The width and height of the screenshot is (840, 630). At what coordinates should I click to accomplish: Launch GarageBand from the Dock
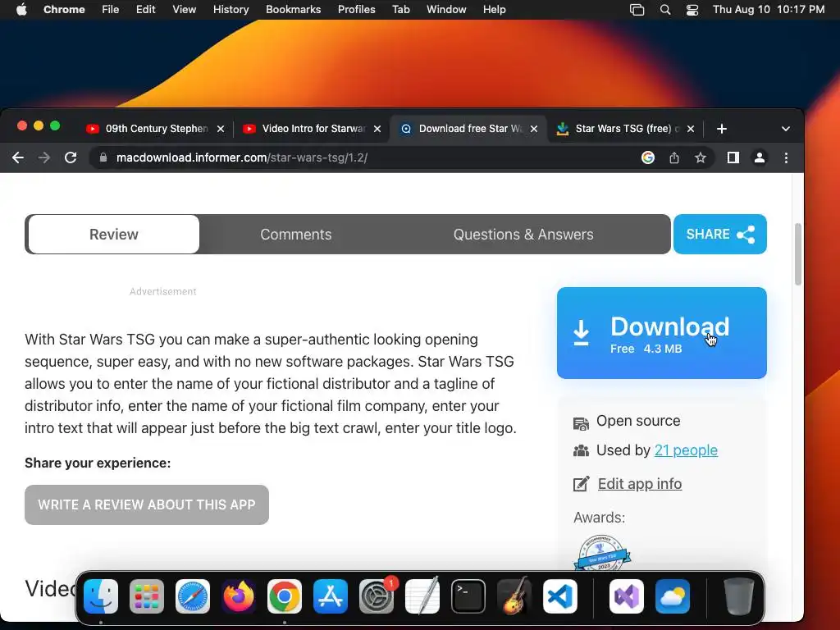coord(514,596)
